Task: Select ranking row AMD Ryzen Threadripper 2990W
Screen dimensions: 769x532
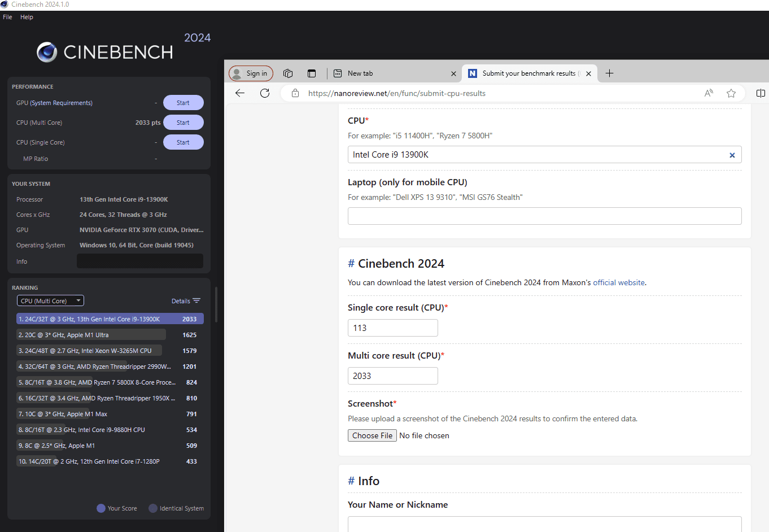Action: [110, 367]
